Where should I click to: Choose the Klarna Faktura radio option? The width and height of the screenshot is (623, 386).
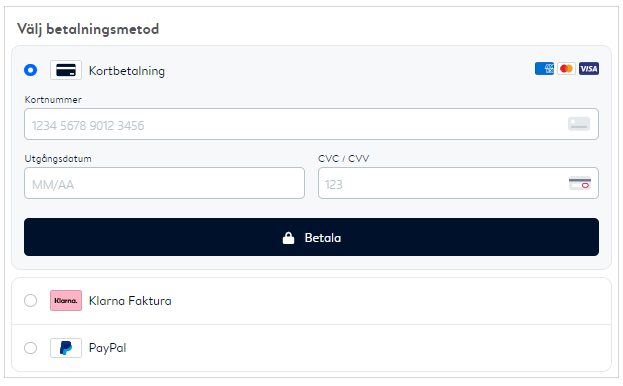pyautogui.click(x=31, y=301)
